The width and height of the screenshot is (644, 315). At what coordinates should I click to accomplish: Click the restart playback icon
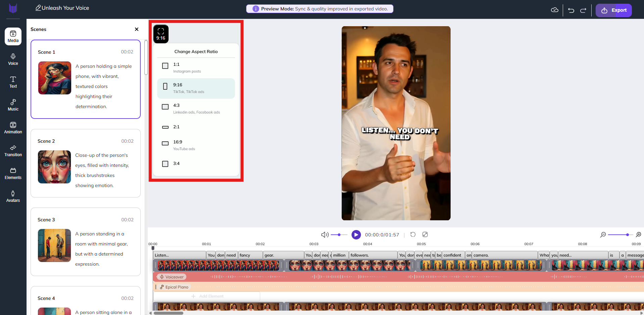click(x=413, y=234)
